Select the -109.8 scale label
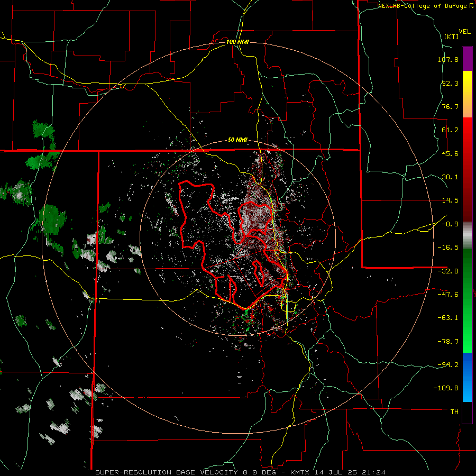 (446, 388)
